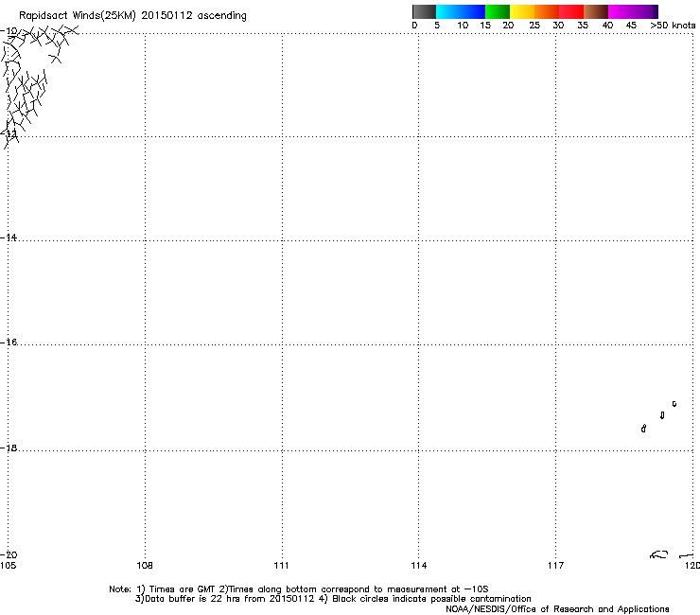Click the cyan-blue 5-15 knots color segment
700x615 pixels.
click(x=461, y=11)
